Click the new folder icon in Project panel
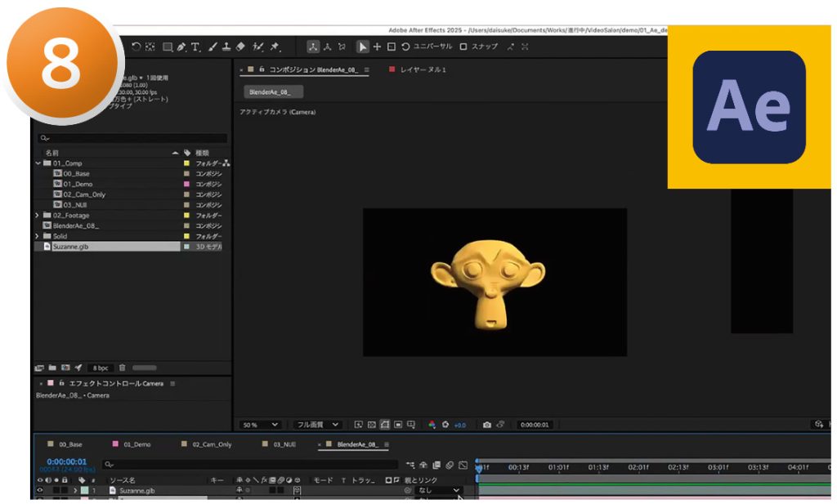The image size is (837, 504). [52, 368]
